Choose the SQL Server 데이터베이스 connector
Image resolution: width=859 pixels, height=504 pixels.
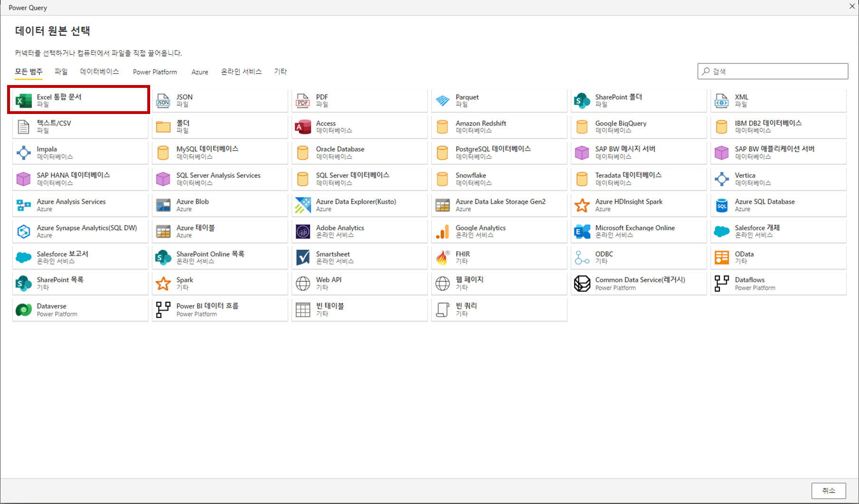coord(360,179)
